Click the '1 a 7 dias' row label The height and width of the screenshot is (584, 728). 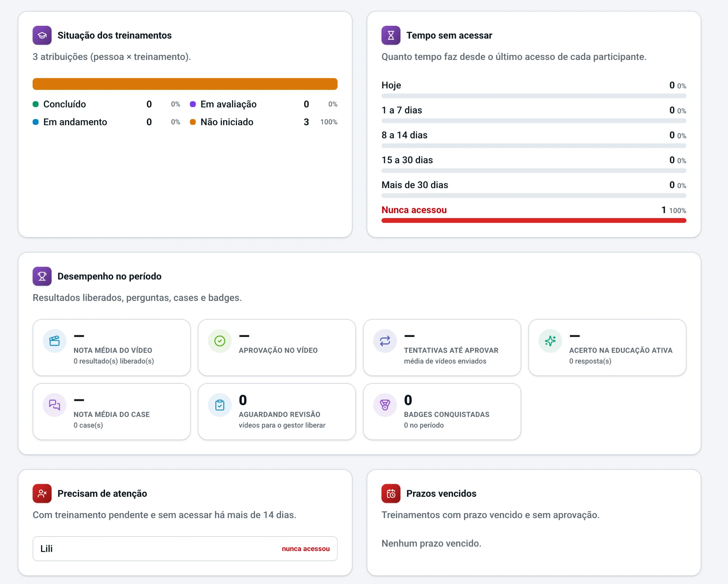tap(402, 110)
